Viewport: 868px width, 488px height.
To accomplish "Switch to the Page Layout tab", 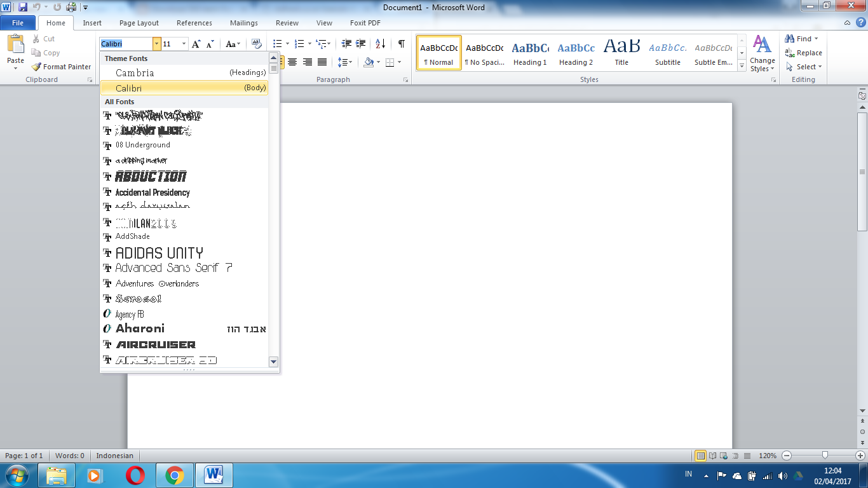I will point(139,23).
